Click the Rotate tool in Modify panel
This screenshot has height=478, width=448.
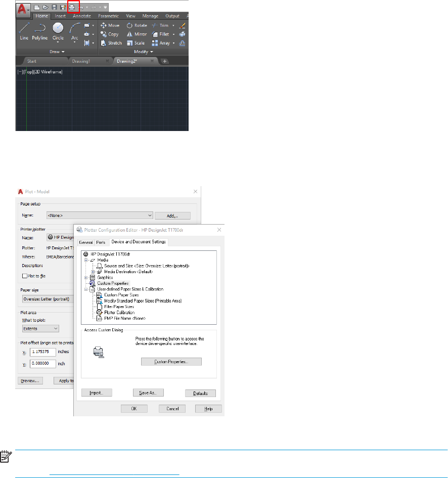coord(137,25)
